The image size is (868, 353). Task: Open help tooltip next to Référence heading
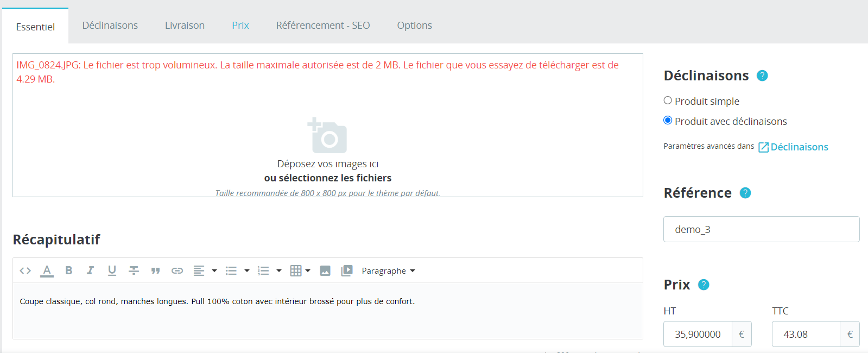[745, 193]
